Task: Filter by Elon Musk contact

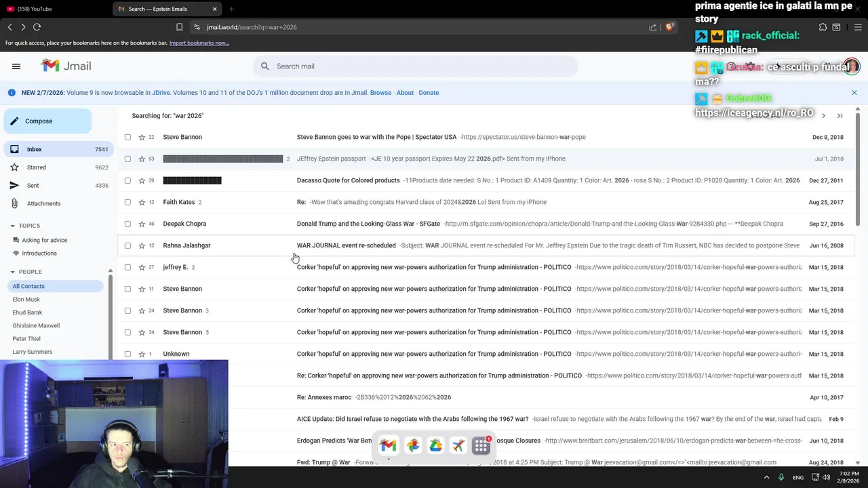Action: 26,300
